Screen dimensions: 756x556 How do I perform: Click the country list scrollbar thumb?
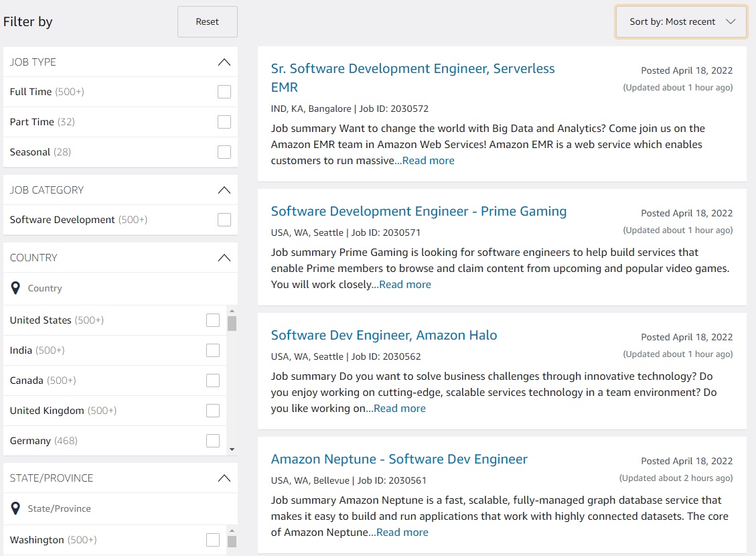coord(232,324)
